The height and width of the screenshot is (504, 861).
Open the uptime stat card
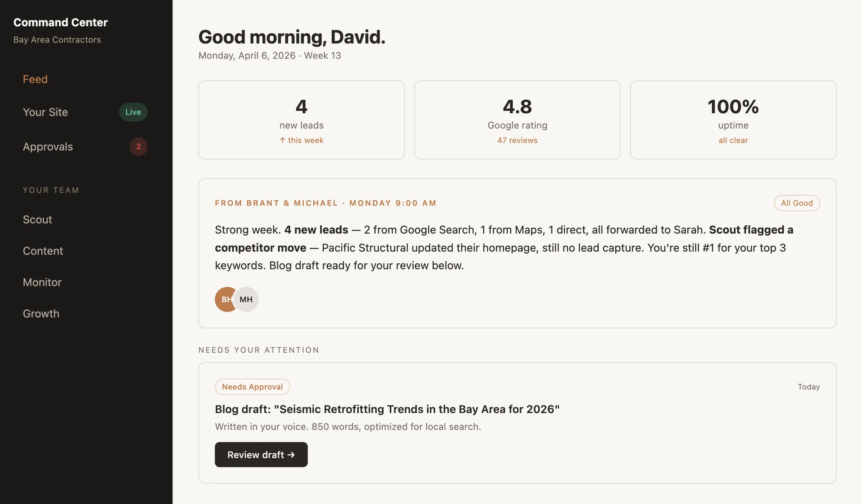[x=733, y=120]
